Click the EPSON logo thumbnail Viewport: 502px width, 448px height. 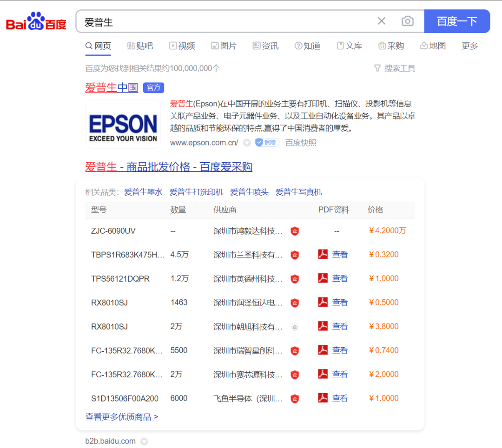[123, 124]
